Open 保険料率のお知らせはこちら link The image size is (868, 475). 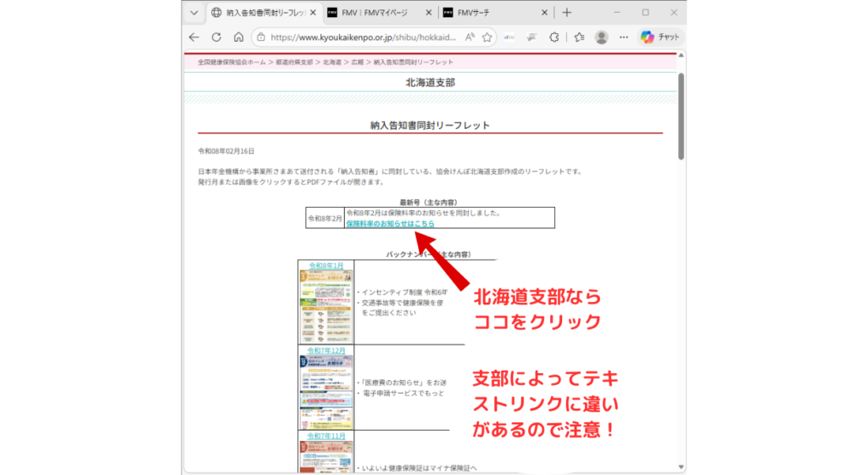pos(390,224)
